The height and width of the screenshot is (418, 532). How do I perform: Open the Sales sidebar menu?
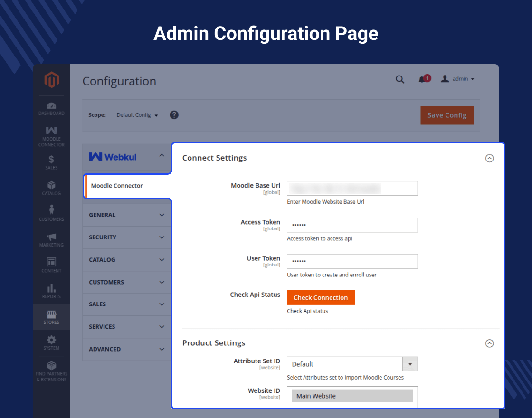51,162
